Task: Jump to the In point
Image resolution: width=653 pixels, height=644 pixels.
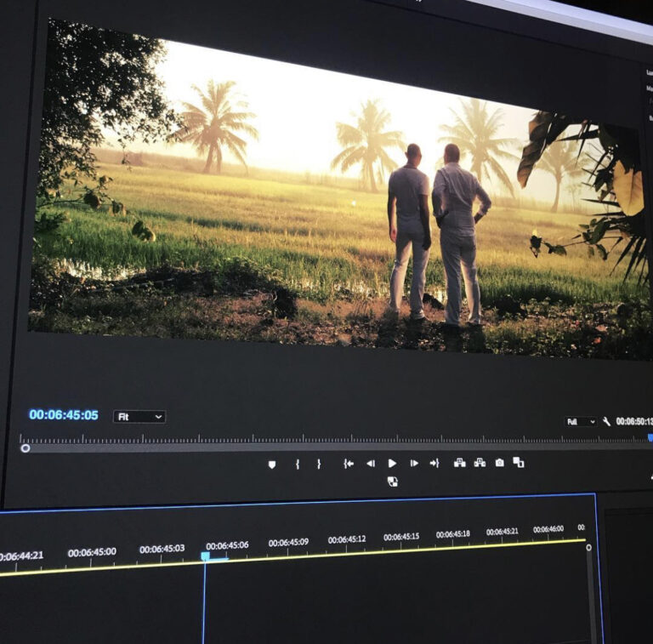Action: 349,464
